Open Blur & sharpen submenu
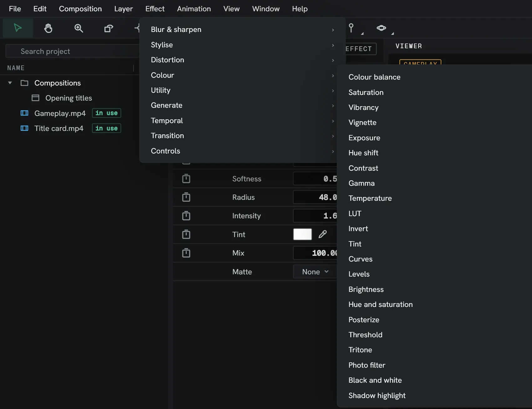532x409 pixels. tap(243, 29)
